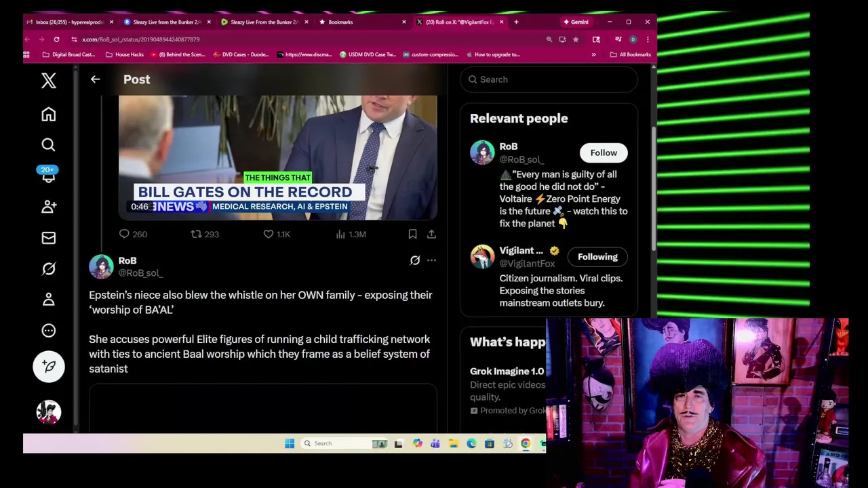Reload the page
The height and width of the screenshot is (488, 868).
(56, 39)
